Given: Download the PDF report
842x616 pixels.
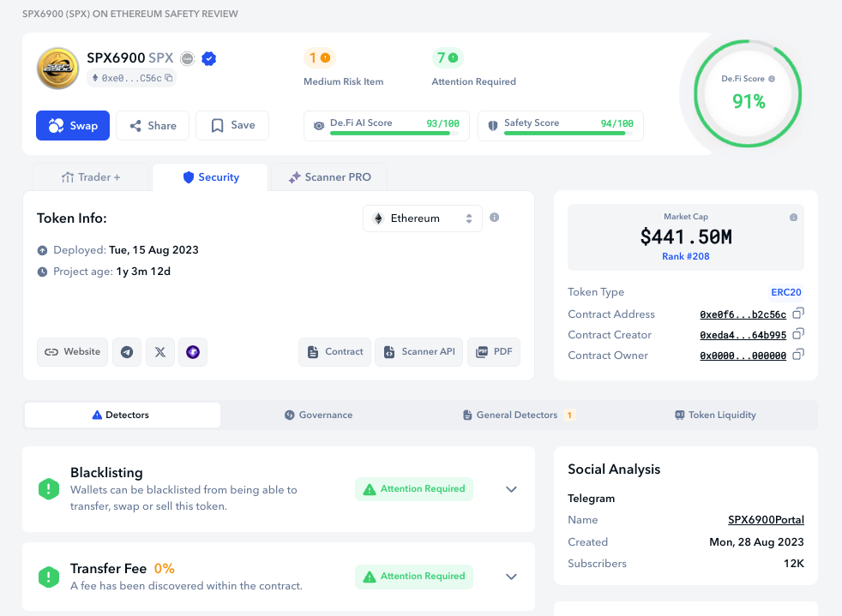Looking at the screenshot, I should coord(494,352).
